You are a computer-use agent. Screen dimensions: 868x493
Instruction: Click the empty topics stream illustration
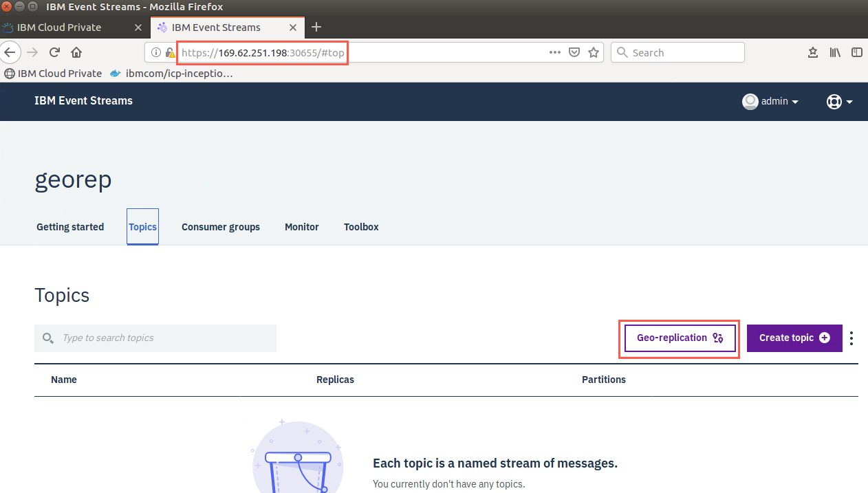[x=297, y=456]
